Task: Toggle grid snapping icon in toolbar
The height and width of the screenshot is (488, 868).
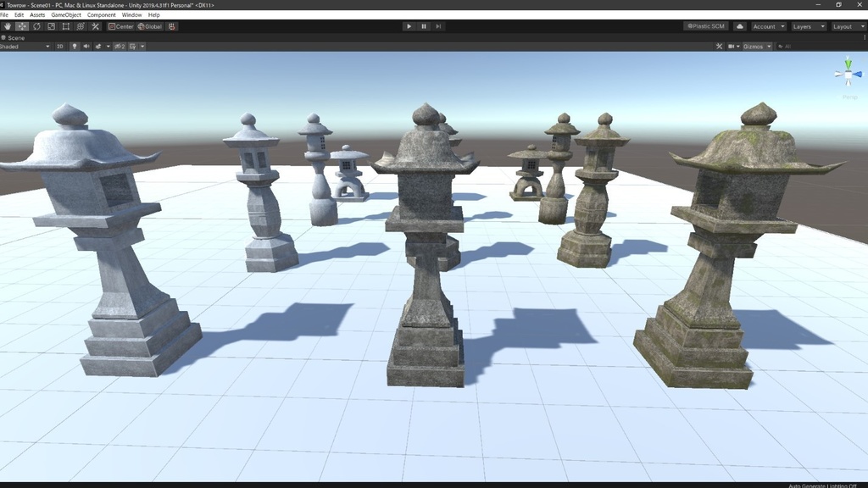Action: (x=172, y=26)
